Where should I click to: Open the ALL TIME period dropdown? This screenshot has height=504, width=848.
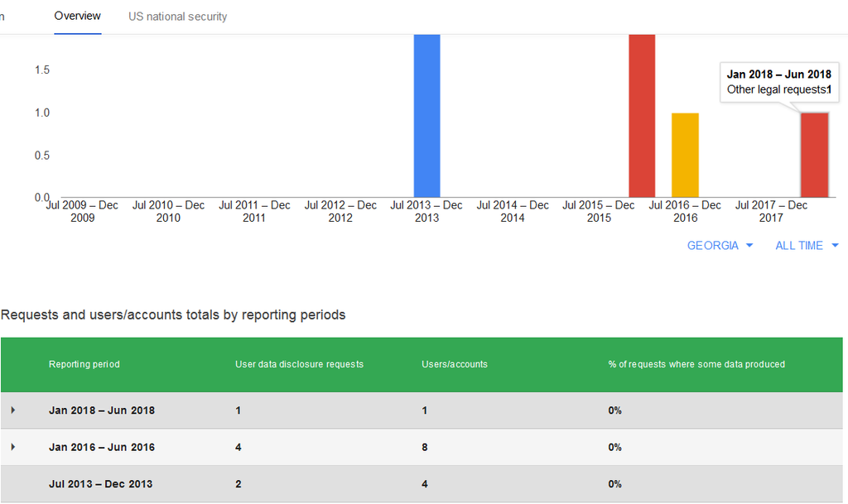point(807,246)
